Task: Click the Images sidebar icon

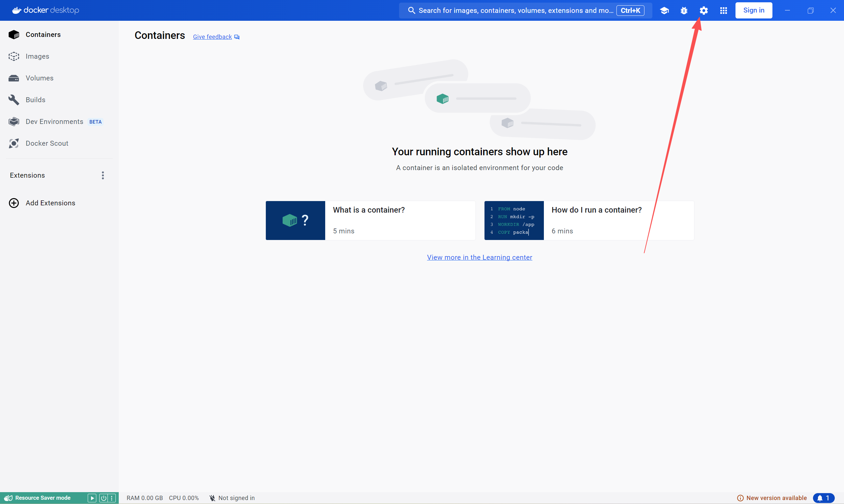Action: tap(14, 56)
